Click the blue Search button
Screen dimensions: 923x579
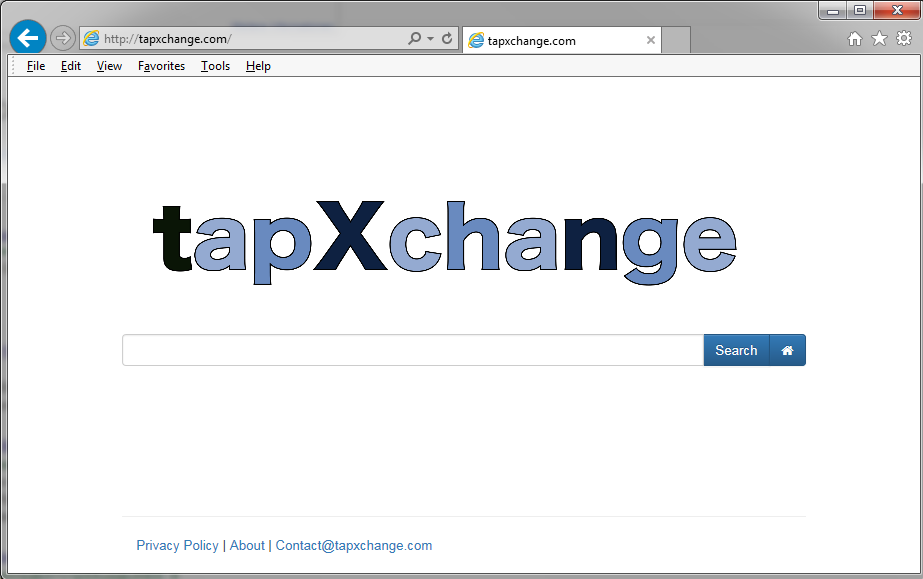click(736, 350)
